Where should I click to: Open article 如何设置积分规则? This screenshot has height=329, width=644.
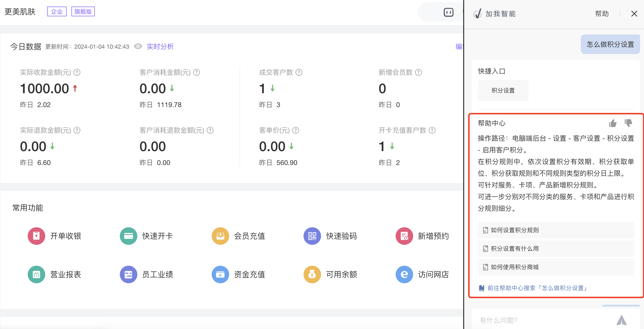[x=556, y=230]
